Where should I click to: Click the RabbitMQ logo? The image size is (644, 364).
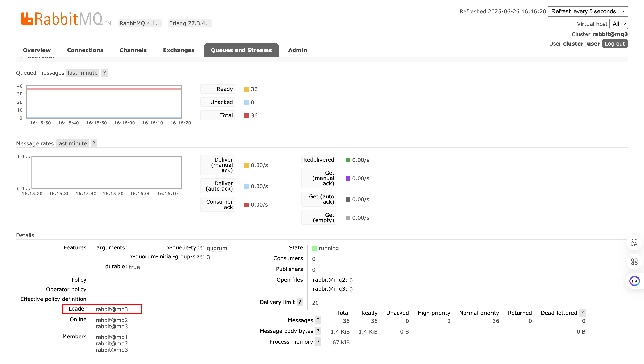pos(66,19)
